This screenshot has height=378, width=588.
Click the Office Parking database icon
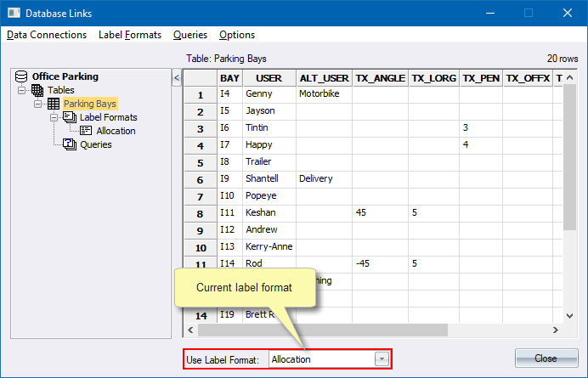click(x=22, y=76)
